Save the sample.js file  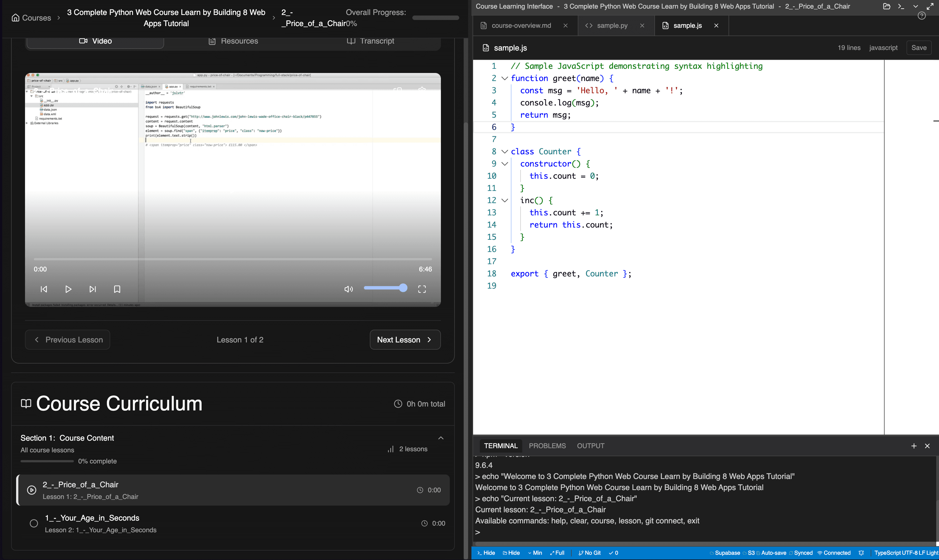(919, 48)
